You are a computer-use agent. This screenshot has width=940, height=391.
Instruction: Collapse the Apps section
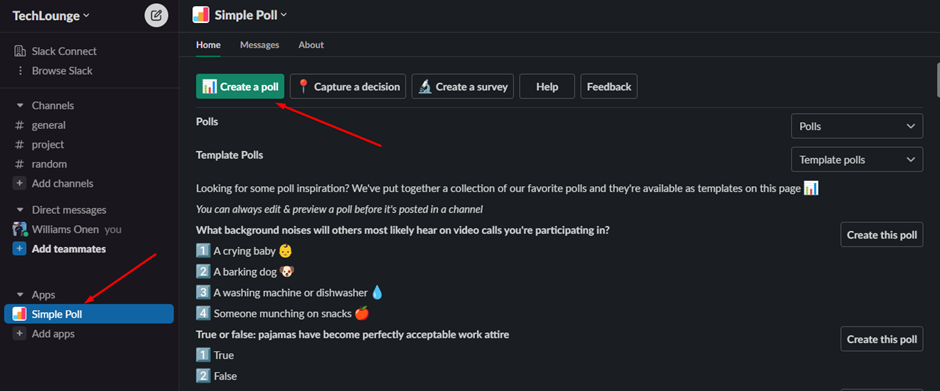(x=20, y=295)
